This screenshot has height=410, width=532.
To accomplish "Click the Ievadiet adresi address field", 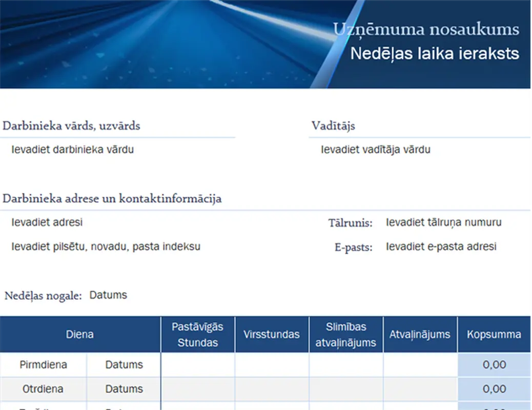I will click(47, 222).
